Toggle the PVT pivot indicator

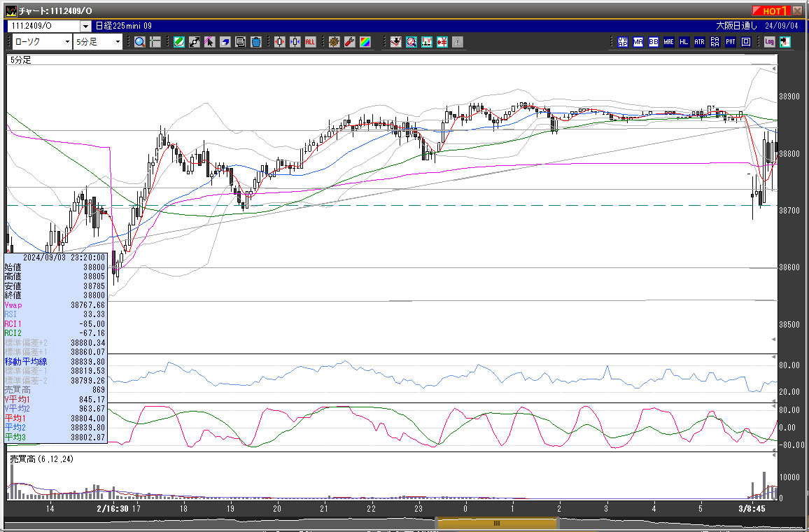click(731, 42)
